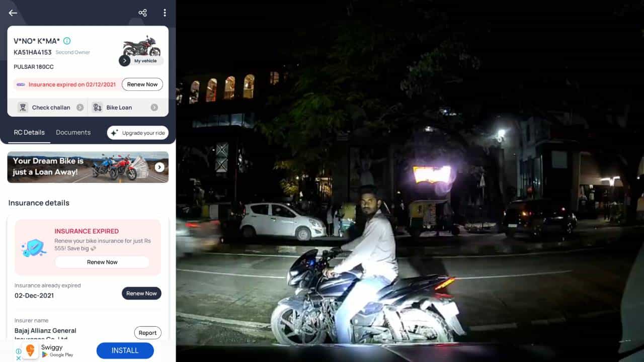Open Check challan arrow
Viewport: 644px width, 362px height.
(80, 108)
